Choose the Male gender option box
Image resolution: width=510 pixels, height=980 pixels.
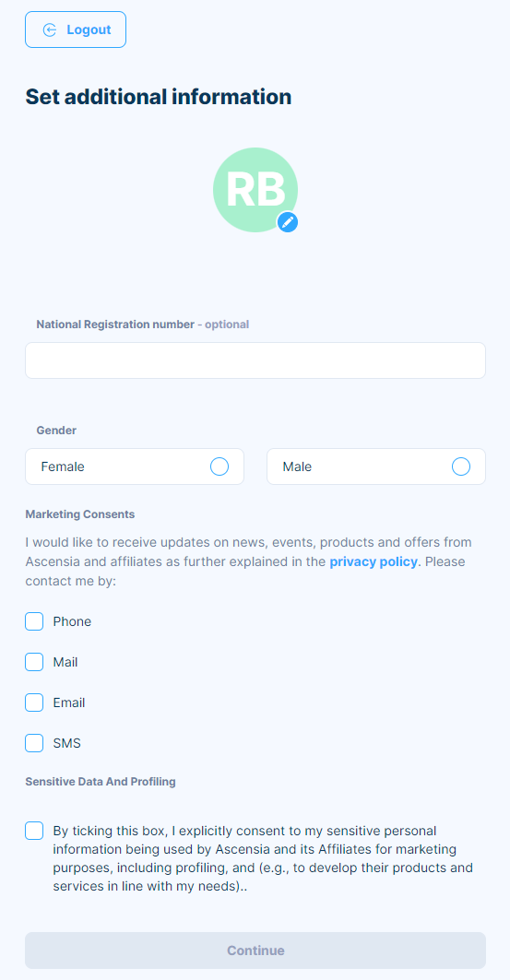(376, 466)
